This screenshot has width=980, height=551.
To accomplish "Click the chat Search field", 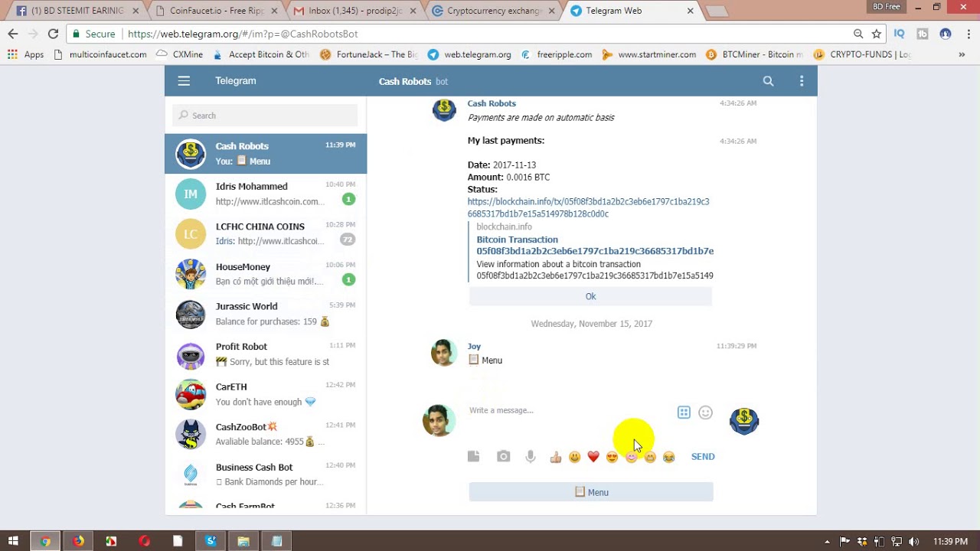I will [x=265, y=116].
